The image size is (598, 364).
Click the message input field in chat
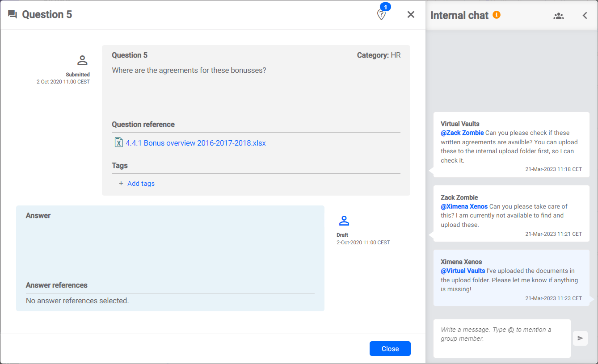click(501, 338)
